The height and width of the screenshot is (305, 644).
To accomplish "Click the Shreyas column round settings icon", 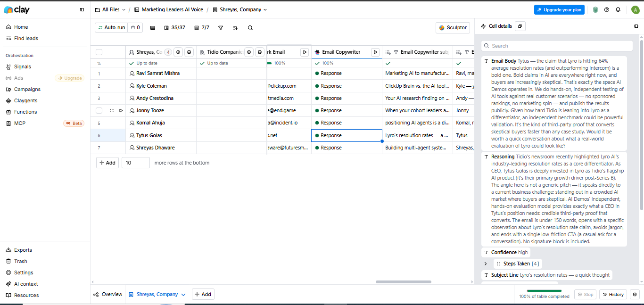I will coord(178,52).
